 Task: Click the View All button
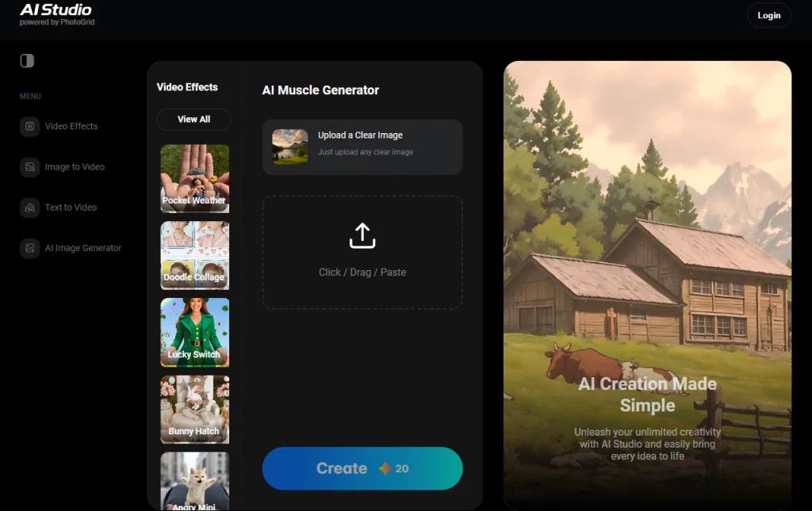coord(193,120)
